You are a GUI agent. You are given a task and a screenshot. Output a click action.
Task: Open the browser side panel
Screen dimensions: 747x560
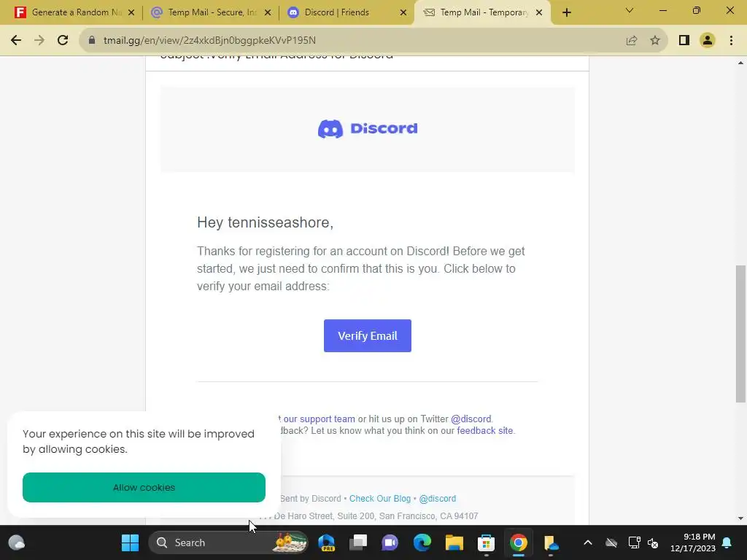point(684,41)
